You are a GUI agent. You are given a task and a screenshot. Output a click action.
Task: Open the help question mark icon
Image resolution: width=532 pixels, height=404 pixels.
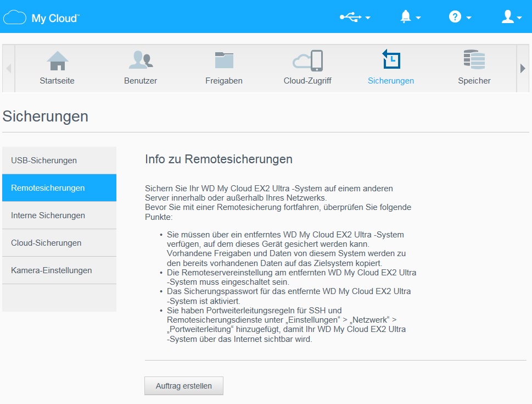(x=455, y=16)
